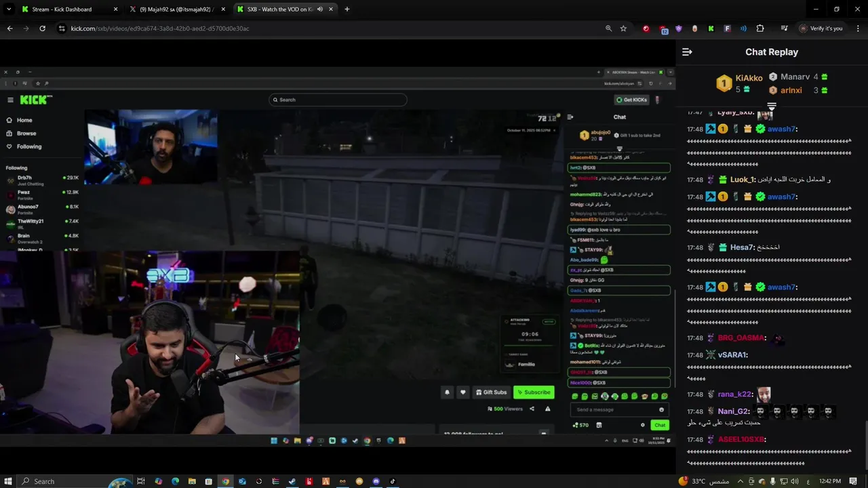Viewport: 868px width, 488px height.
Task: Click the Windows Start button
Action: [8, 481]
